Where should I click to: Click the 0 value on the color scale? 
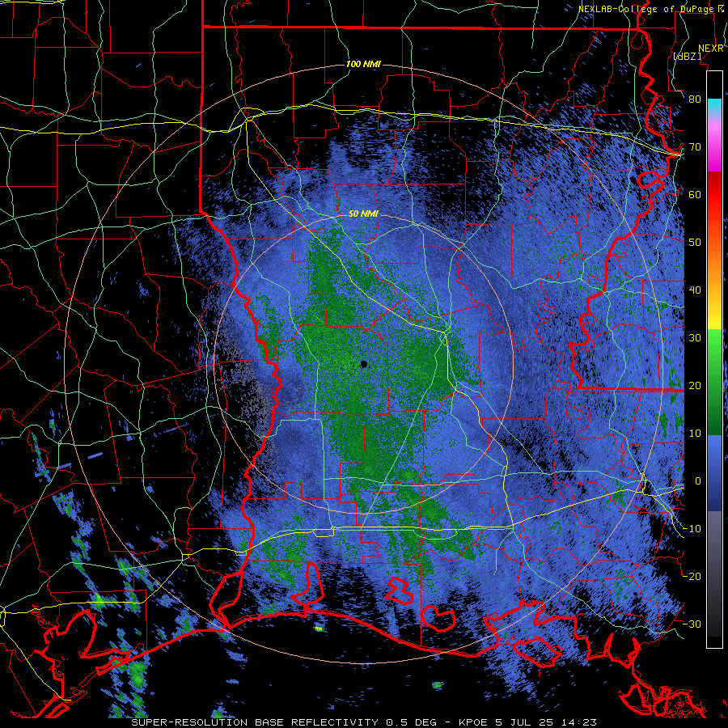point(697,481)
